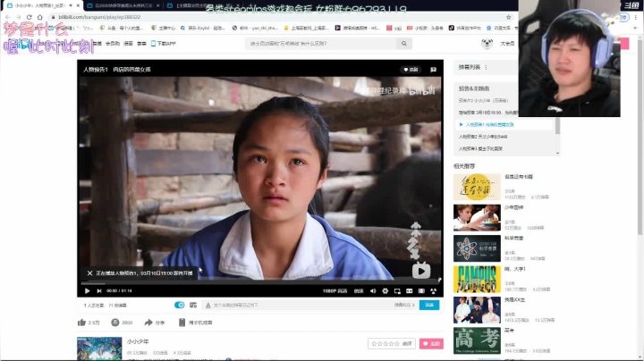Select episode 人物预告3 in episode list
The width and height of the screenshot is (644, 361).
pos(480,148)
